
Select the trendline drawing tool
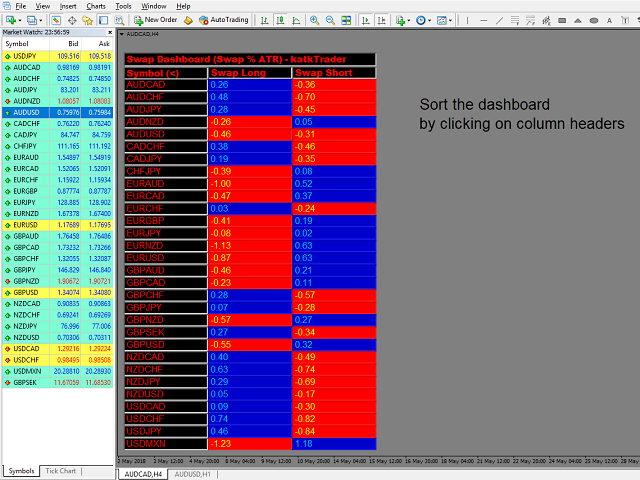[499, 20]
